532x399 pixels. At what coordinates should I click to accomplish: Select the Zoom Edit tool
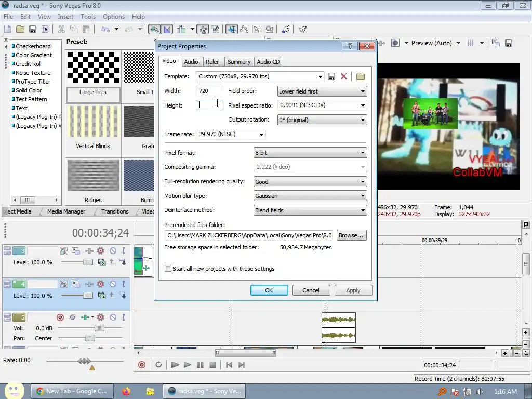(x=269, y=29)
